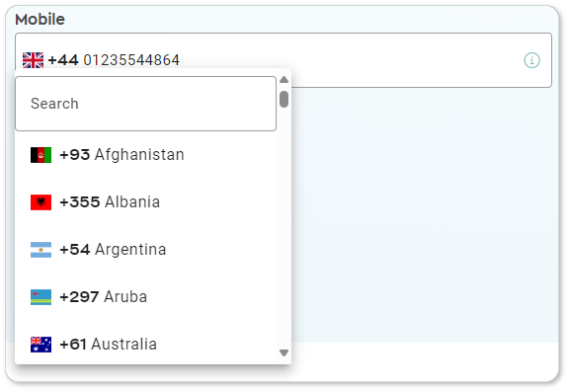This screenshot has height=392, width=569.
Task: Click the Afghanistan flag icon
Action: (41, 155)
